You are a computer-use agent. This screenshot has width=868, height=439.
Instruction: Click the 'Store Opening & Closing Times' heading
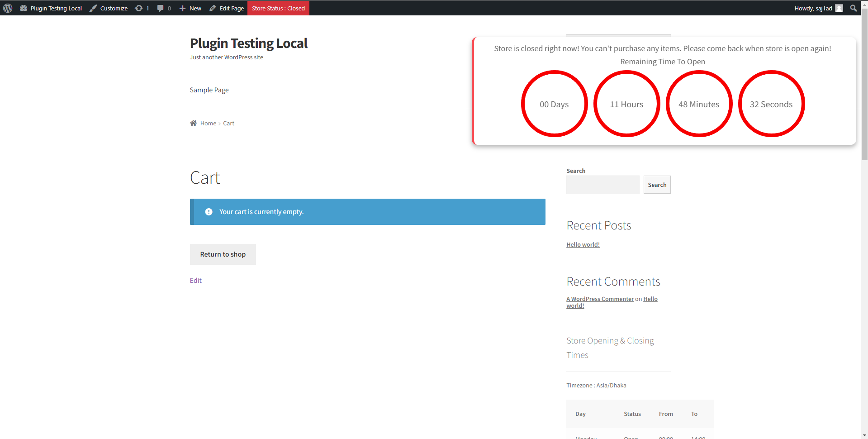[610, 348]
